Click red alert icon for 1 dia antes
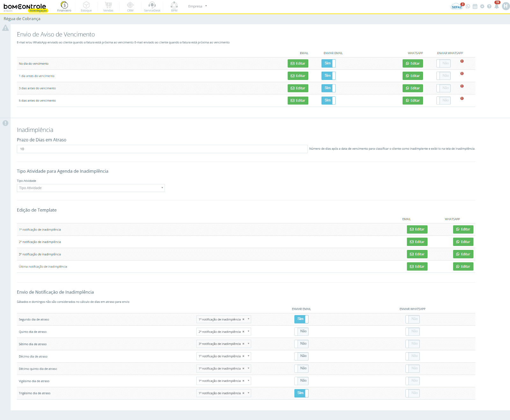510x420 pixels. point(462,74)
